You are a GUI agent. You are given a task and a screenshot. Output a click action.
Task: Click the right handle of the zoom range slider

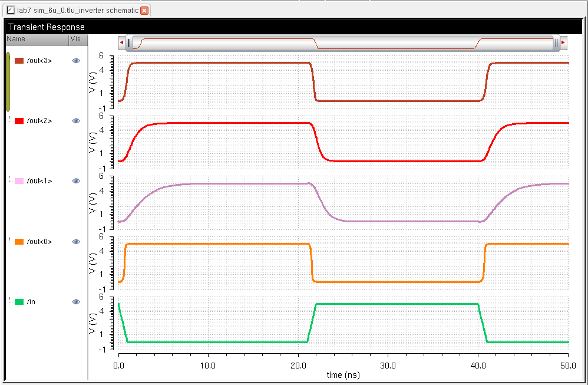pos(557,43)
